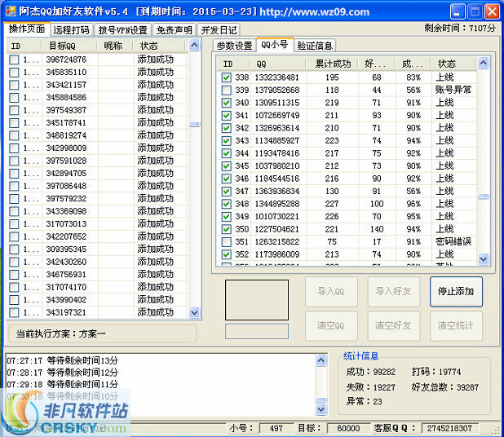Click the 小号 count field showing 497

[x=276, y=428]
